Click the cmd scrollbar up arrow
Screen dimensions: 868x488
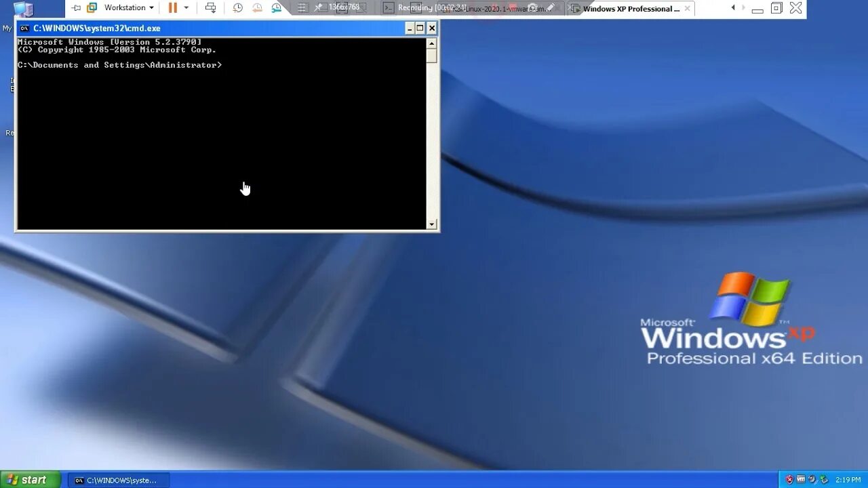click(x=431, y=43)
